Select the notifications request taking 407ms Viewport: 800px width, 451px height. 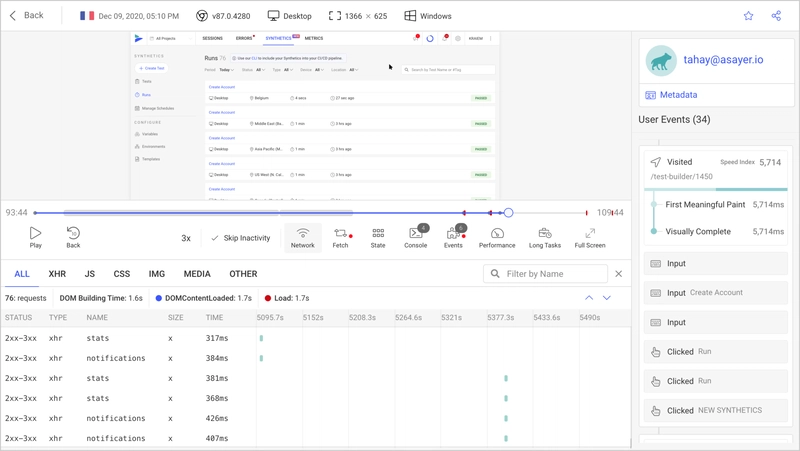click(x=315, y=438)
